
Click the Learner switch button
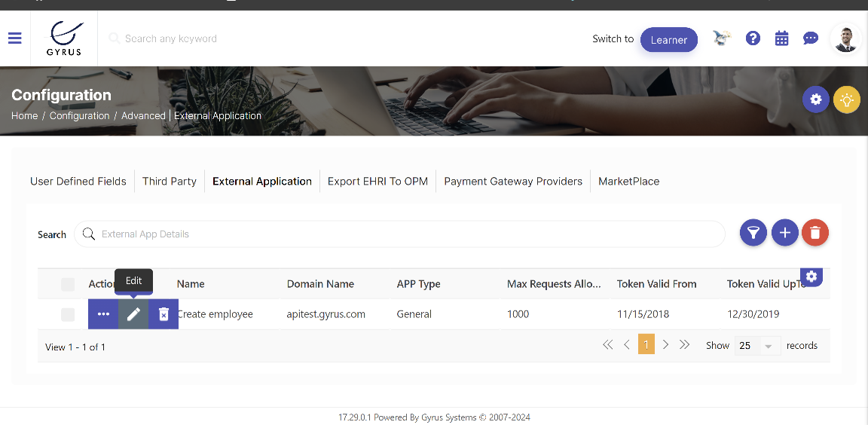pyautogui.click(x=669, y=40)
